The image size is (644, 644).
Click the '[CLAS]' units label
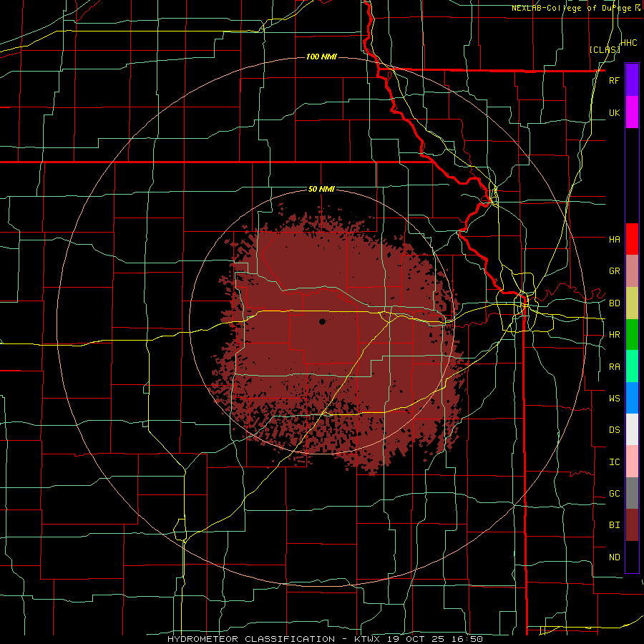pos(605,49)
